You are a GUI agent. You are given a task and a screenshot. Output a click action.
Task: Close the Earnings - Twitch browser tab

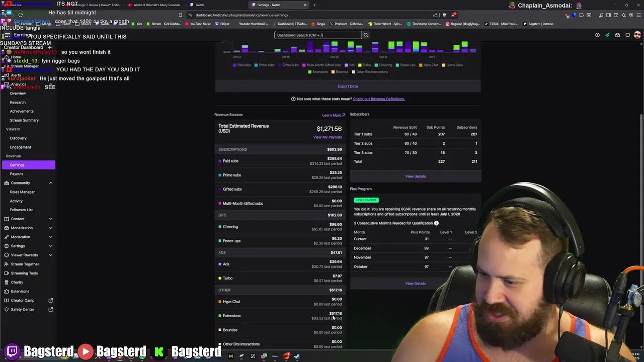coord(305,5)
